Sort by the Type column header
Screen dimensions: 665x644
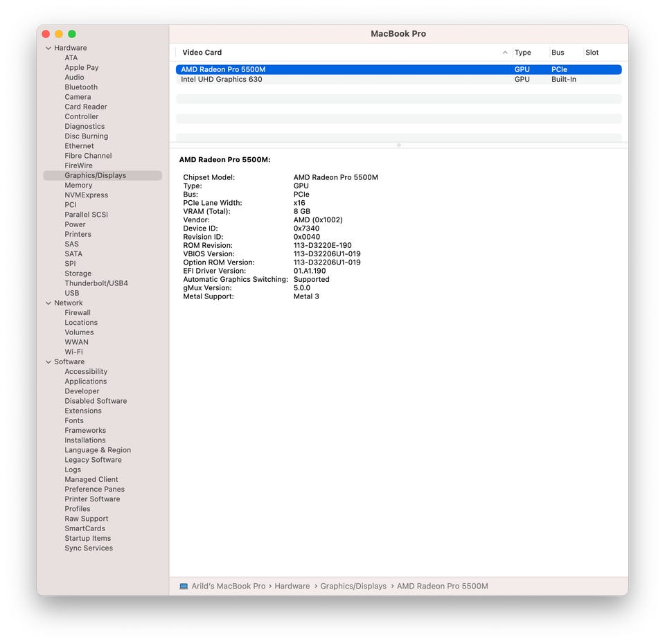pyautogui.click(x=522, y=53)
